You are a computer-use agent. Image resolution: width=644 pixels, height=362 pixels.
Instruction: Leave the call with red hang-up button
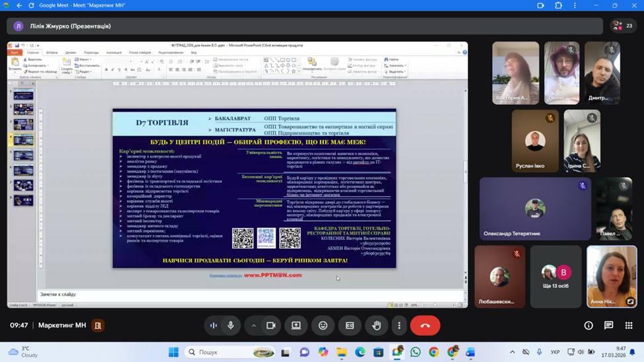(424, 325)
